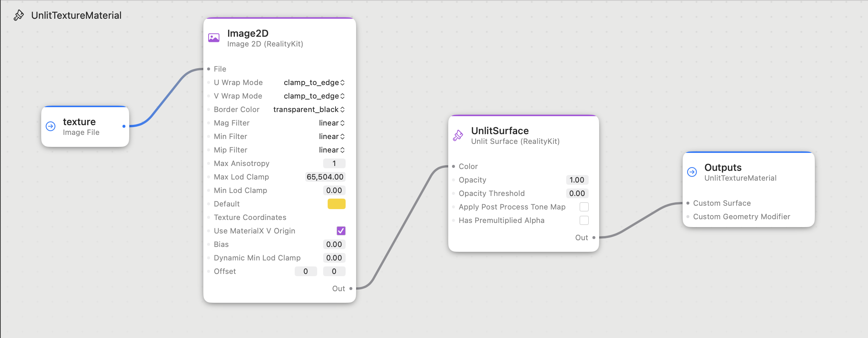This screenshot has height=338, width=868.
Task: Click the Image2D Out port dot
Action: tap(351, 289)
